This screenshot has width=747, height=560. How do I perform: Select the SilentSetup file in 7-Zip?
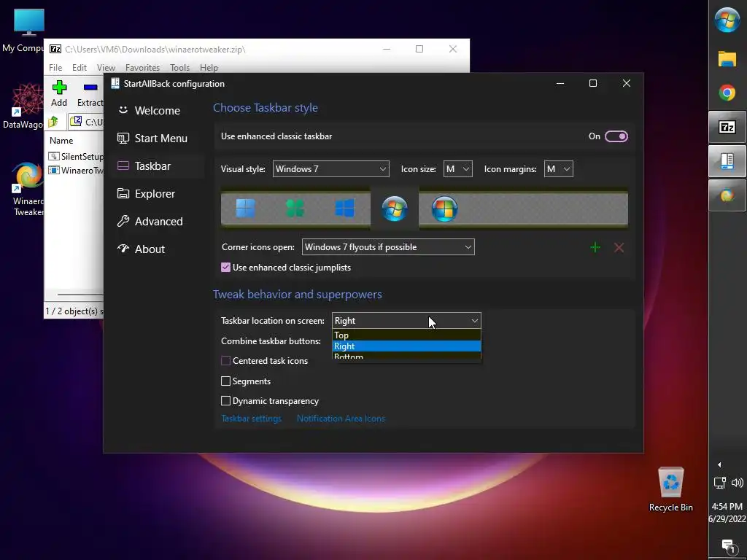tap(76, 156)
